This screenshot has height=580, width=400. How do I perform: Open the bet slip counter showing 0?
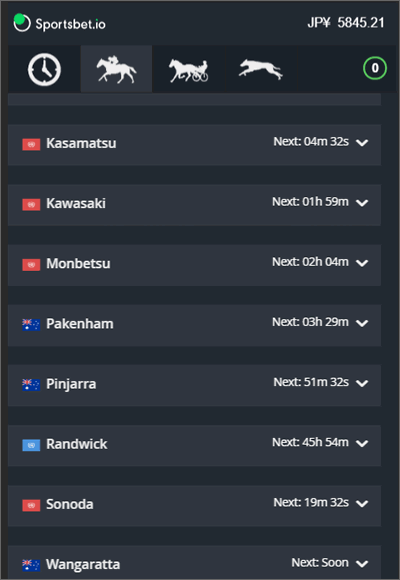(x=375, y=68)
